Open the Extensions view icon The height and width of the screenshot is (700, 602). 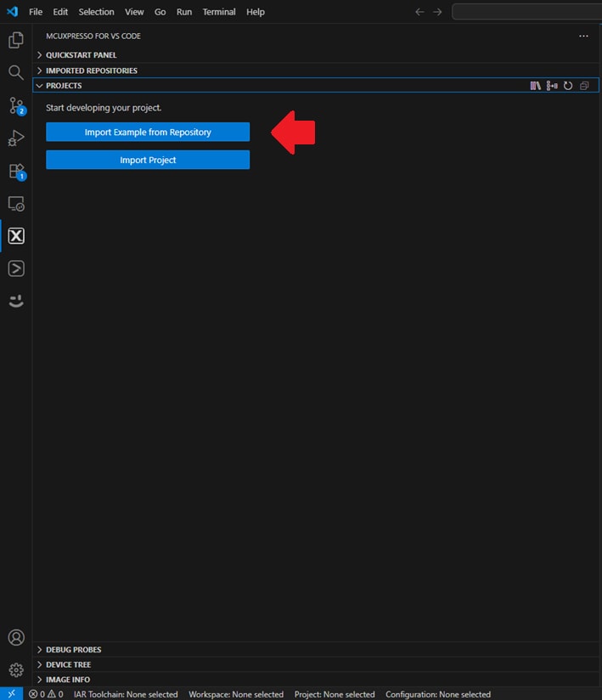(17, 172)
